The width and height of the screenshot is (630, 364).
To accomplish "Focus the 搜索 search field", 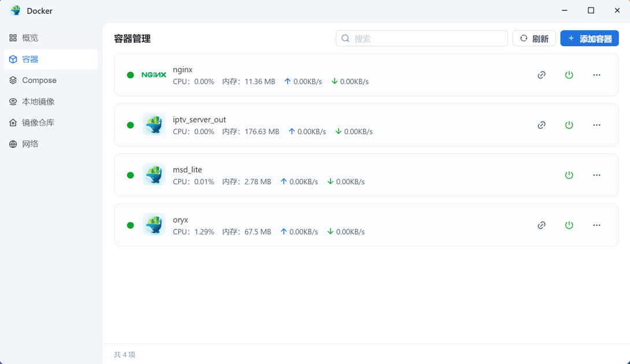I will click(422, 38).
